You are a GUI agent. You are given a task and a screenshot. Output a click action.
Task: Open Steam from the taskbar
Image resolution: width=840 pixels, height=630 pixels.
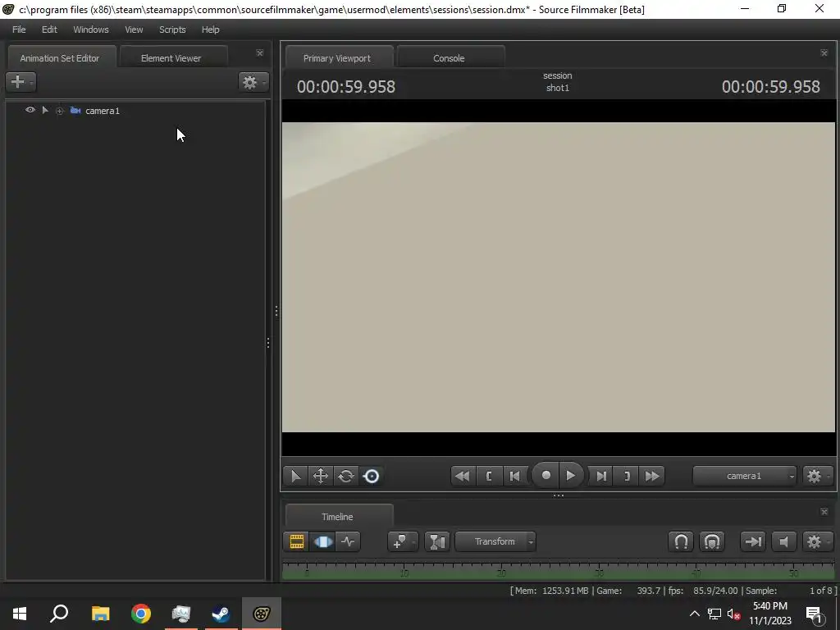click(221, 614)
